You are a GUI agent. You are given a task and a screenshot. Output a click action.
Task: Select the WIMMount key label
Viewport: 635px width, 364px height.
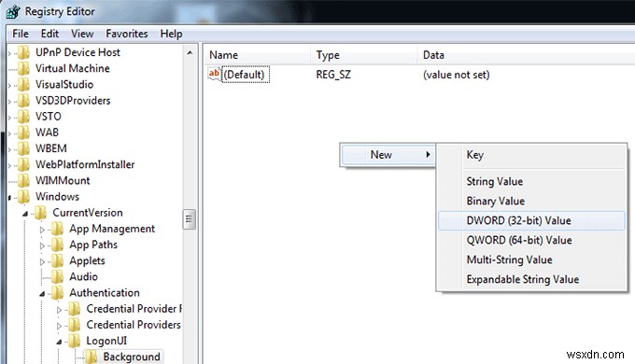63,180
